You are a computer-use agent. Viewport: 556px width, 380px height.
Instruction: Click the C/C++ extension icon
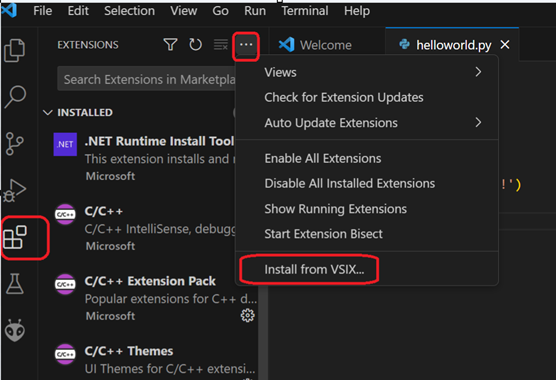pyautogui.click(x=65, y=214)
